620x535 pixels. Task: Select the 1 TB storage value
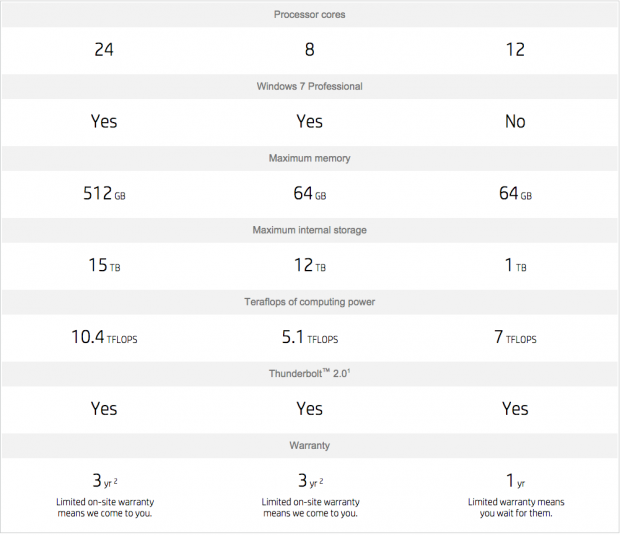pyautogui.click(x=515, y=266)
